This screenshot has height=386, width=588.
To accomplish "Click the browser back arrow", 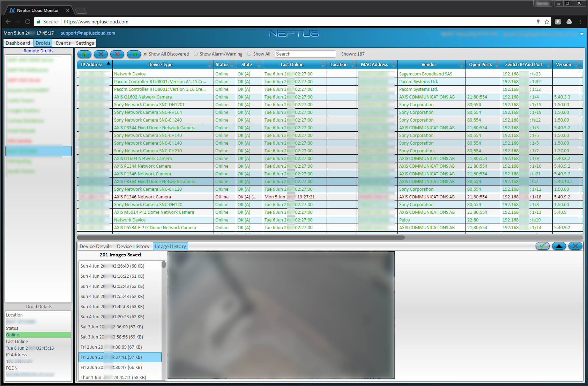I will pos(8,22).
